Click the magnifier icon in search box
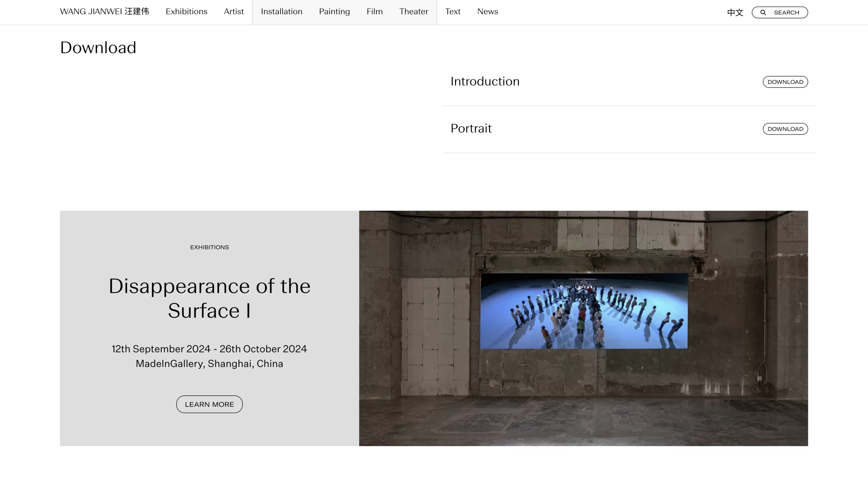 pyautogui.click(x=763, y=13)
